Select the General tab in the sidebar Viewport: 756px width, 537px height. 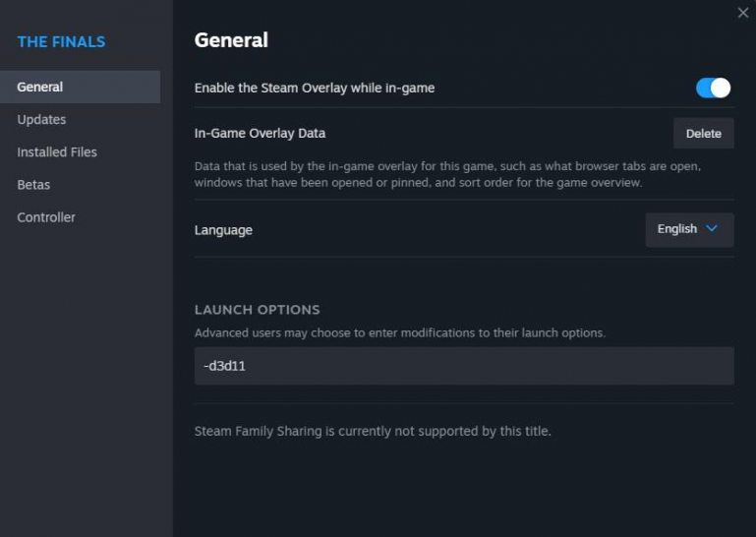pos(40,87)
